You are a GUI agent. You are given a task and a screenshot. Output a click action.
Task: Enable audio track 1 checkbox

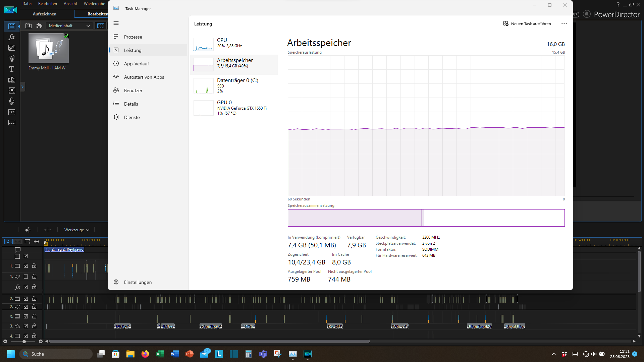pyautogui.click(x=26, y=277)
